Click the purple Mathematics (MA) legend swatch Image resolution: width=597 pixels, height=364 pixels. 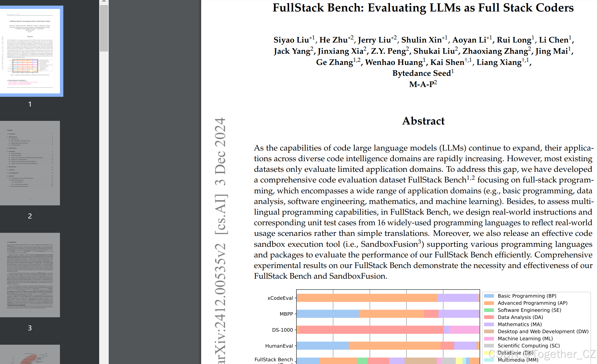point(489,324)
